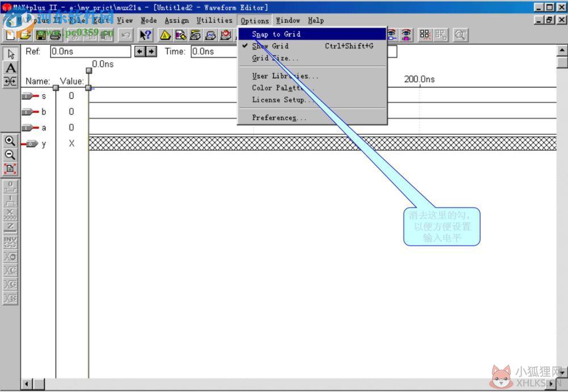568x392 pixels.
Task: Select the arrow selection tool
Action: 10,54
